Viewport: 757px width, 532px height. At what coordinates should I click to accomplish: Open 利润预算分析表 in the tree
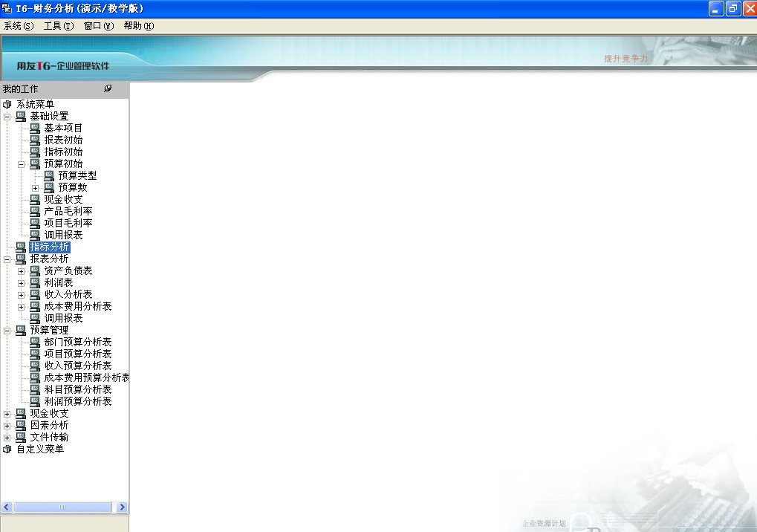pyautogui.click(x=78, y=401)
